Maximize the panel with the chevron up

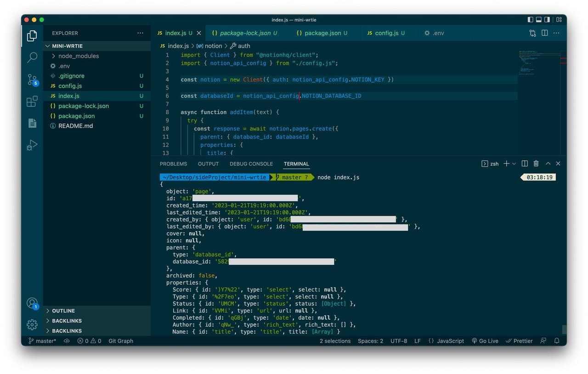click(x=548, y=164)
